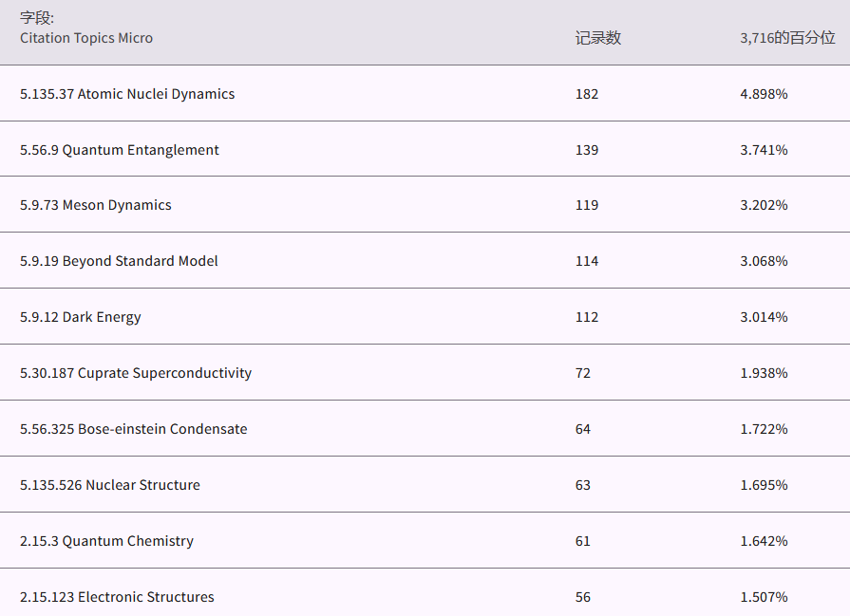Select the Electronic Structures topic
The image size is (850, 616).
pyautogui.click(x=117, y=597)
